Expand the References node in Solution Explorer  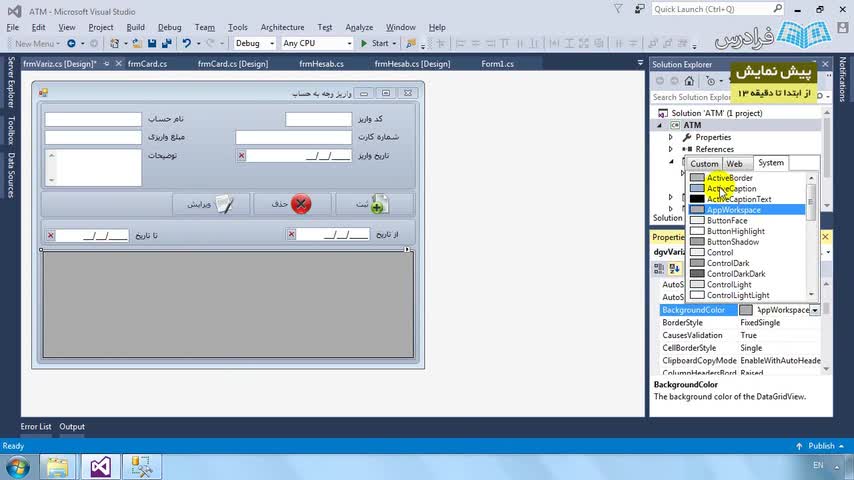coord(671,149)
